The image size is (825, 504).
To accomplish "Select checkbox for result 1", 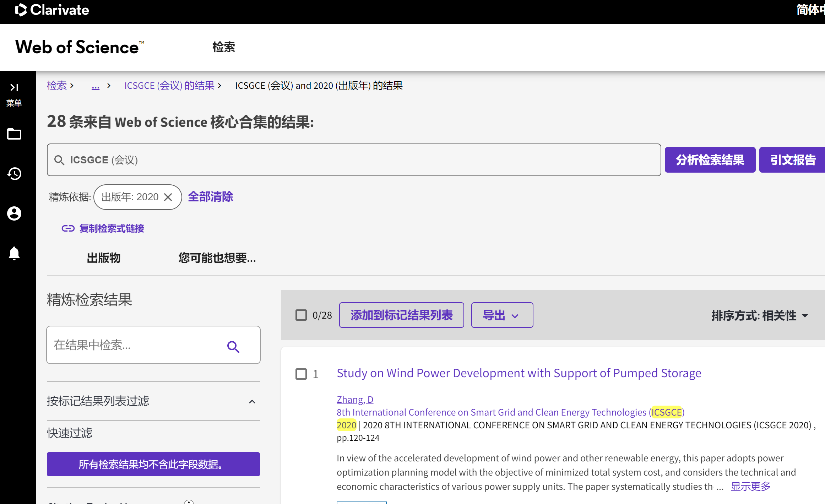I will click(x=301, y=374).
